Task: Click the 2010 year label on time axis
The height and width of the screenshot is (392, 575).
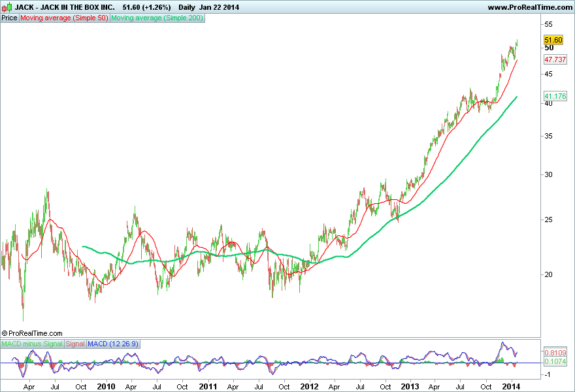Action: [x=106, y=387]
